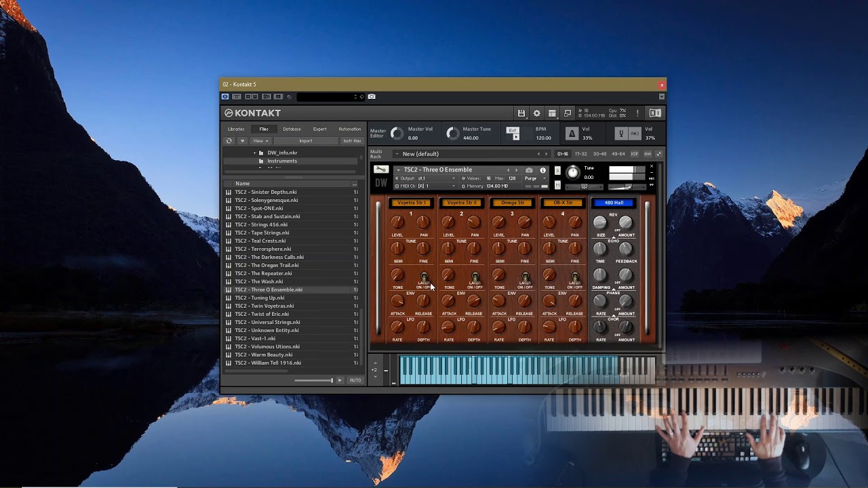
Task: Click the metronome icon
Action: coord(572,134)
